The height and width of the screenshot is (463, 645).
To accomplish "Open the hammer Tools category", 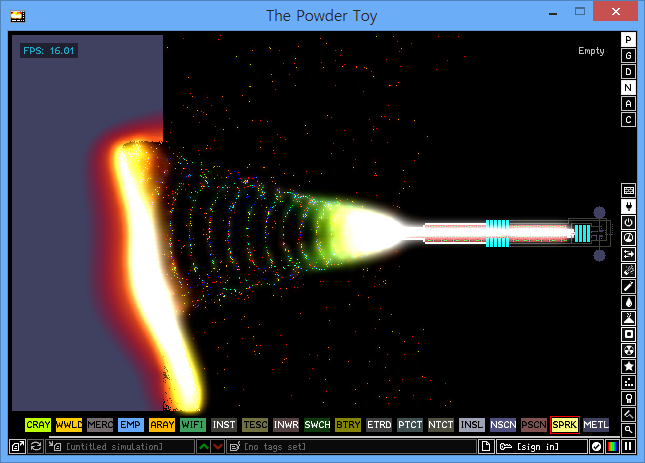I will pyautogui.click(x=628, y=414).
